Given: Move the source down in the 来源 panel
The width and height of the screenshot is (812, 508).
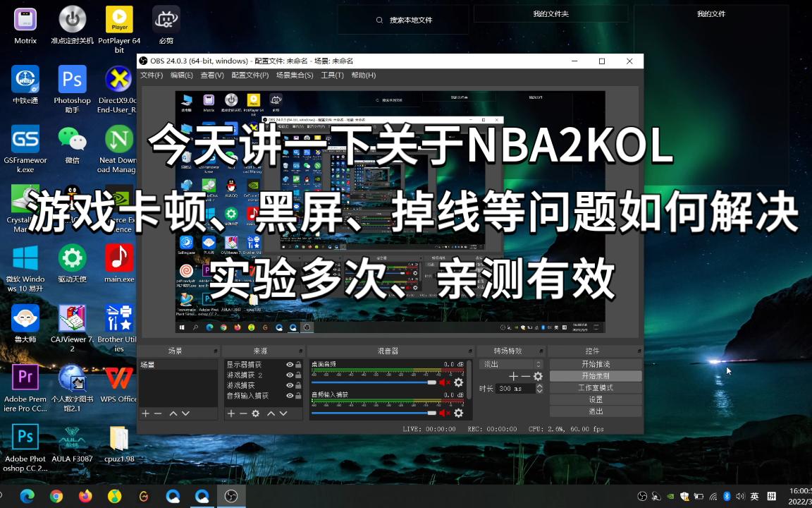Looking at the screenshot, I should click(x=283, y=413).
